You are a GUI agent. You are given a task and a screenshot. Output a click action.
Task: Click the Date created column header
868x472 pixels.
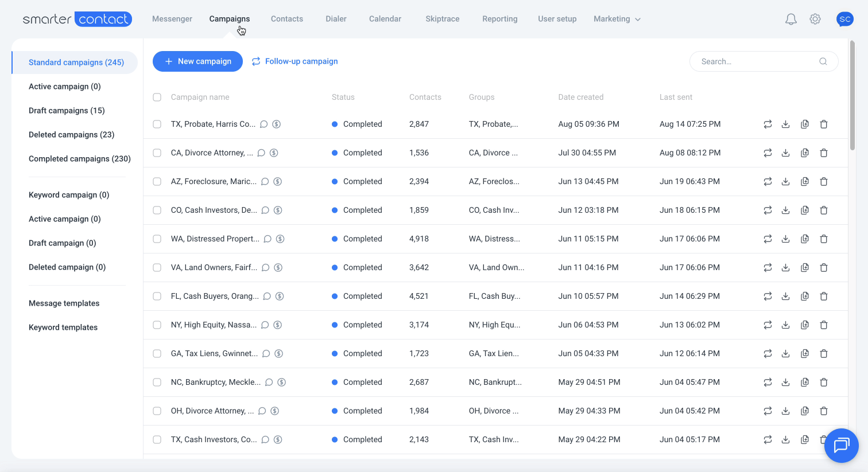[x=580, y=97]
